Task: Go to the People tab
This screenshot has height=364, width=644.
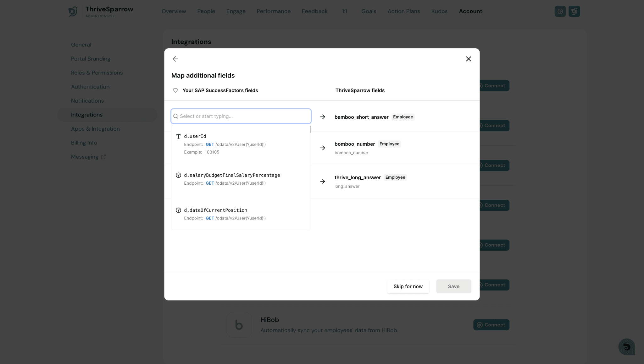Action: click(x=206, y=11)
